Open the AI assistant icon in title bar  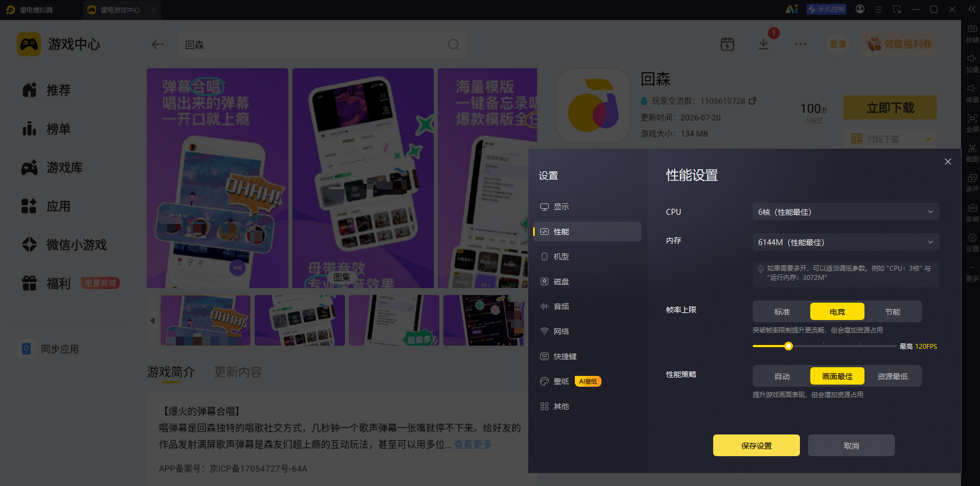[x=792, y=9]
